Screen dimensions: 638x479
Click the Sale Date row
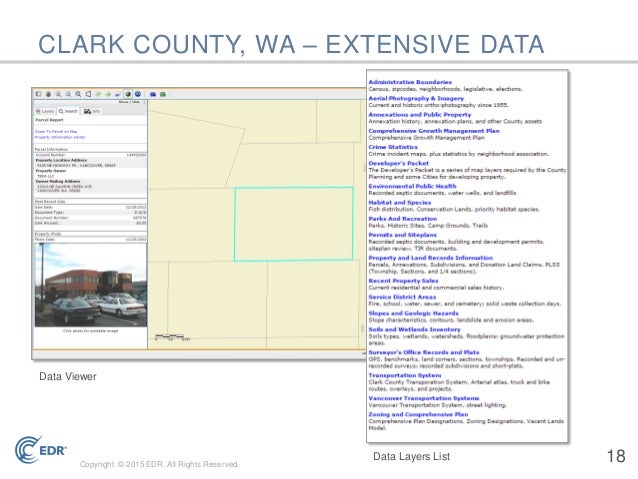(x=90, y=207)
